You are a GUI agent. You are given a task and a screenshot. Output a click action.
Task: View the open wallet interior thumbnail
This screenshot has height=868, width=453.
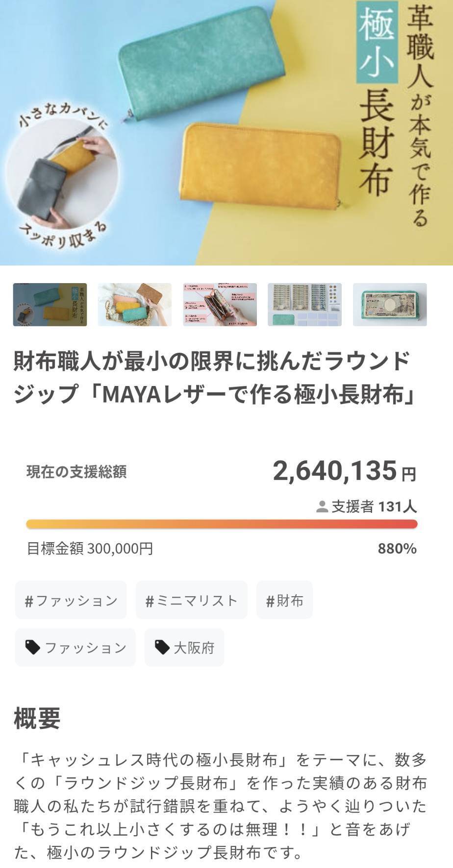(220, 305)
